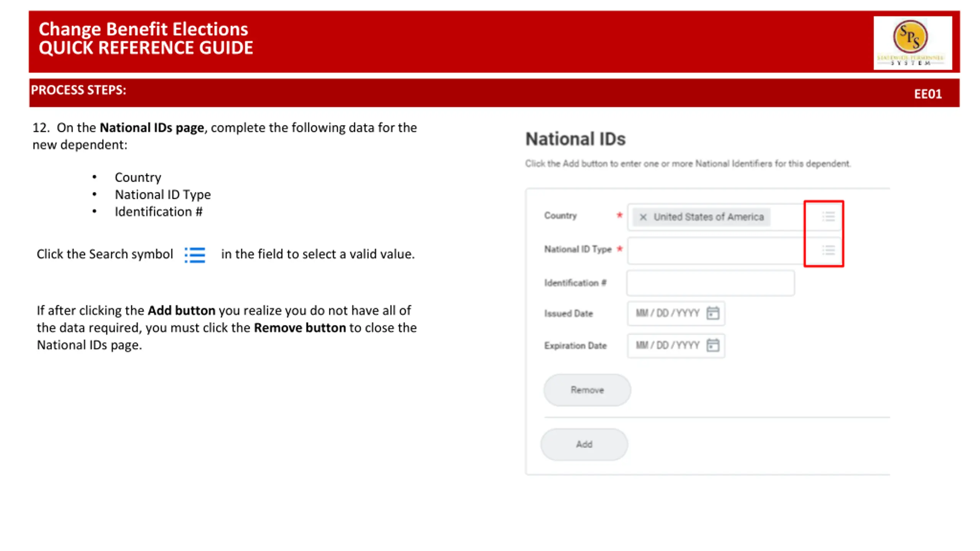Image resolution: width=980 pixels, height=551 pixels.
Task: Click inside the Country selection field
Action: tap(734, 217)
